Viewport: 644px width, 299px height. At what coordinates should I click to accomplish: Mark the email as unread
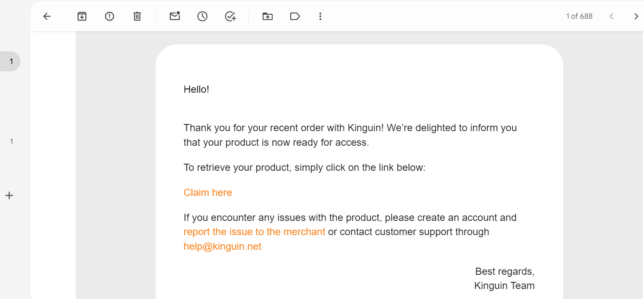175,16
